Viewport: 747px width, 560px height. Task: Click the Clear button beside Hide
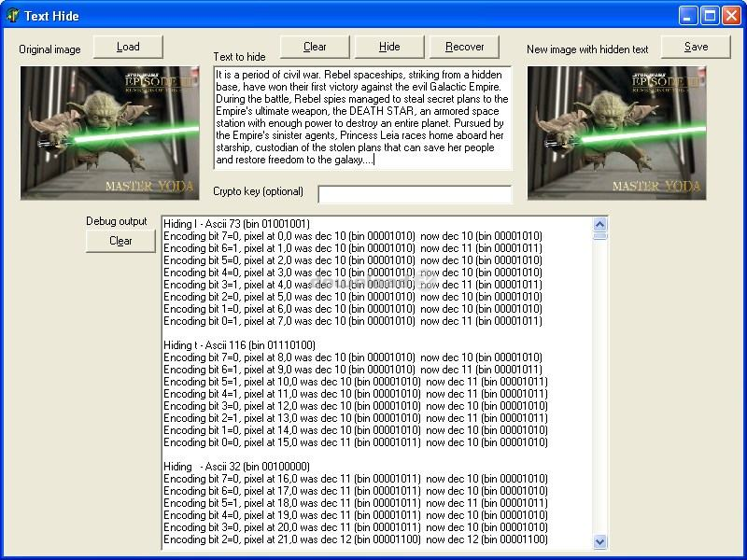[315, 47]
